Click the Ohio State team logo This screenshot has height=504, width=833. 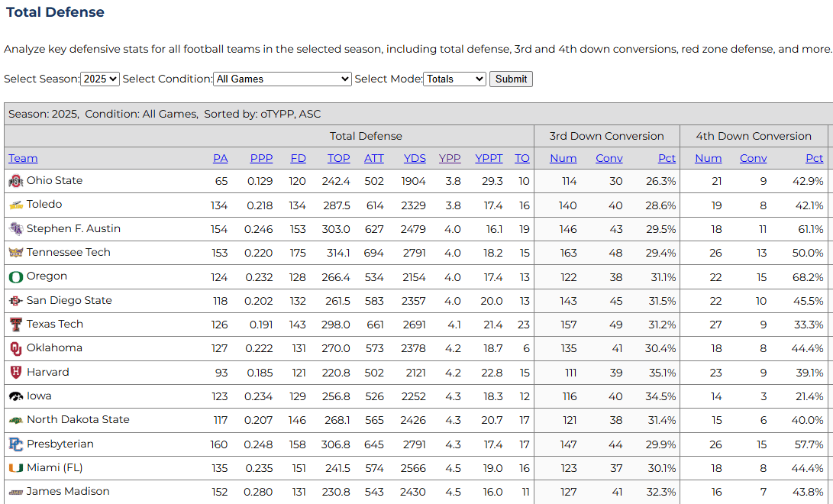coord(15,181)
